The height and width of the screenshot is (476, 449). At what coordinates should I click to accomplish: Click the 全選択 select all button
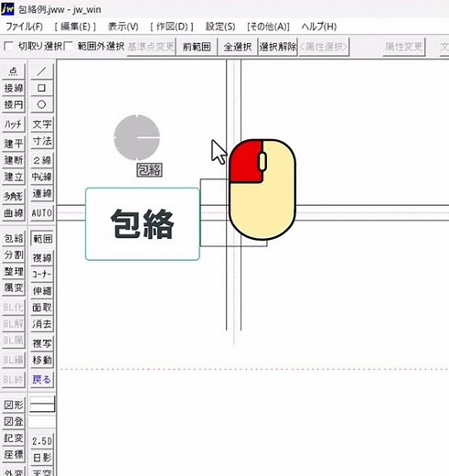(x=238, y=47)
